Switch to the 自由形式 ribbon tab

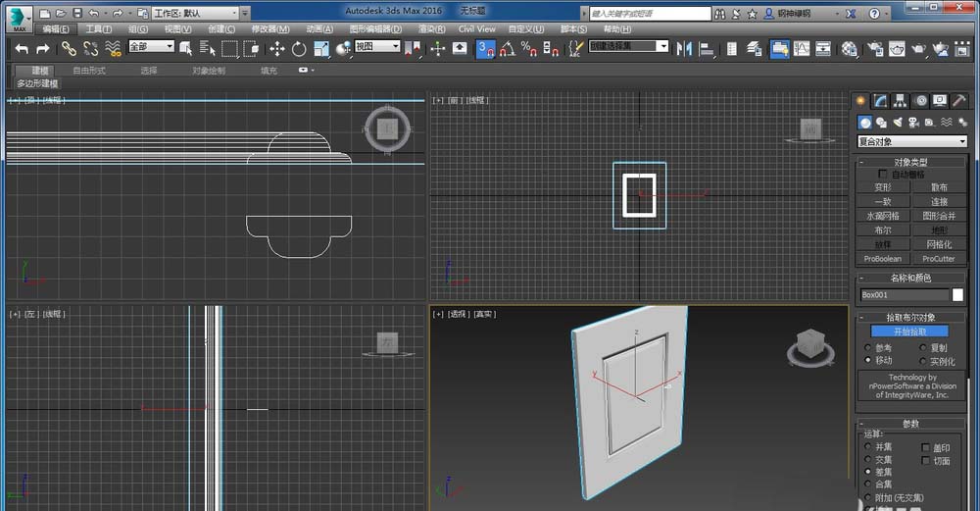(x=90, y=71)
